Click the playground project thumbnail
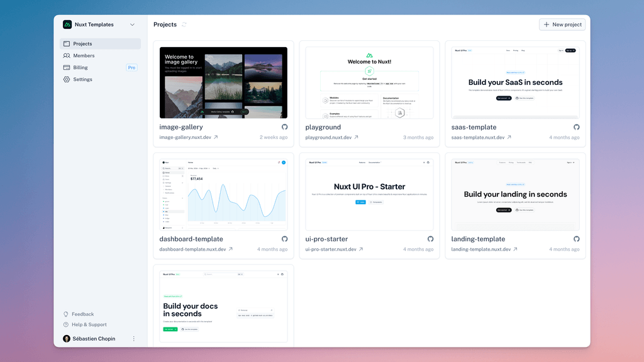Screen dimensions: 644x362 tap(369, 82)
